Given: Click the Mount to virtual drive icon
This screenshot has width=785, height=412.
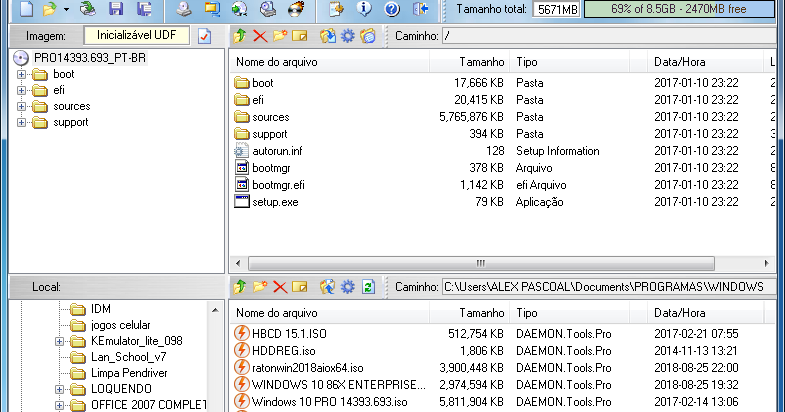Looking at the screenshot, I should (x=268, y=9).
